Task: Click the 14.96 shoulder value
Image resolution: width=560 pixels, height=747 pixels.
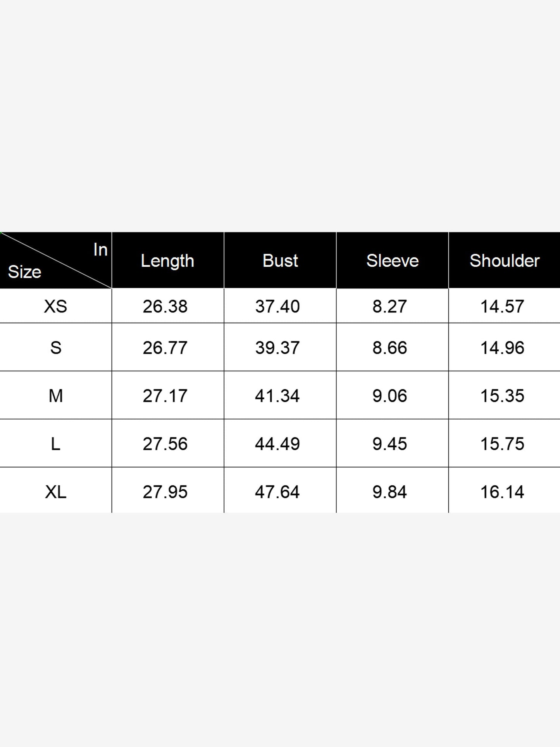Action: click(502, 347)
